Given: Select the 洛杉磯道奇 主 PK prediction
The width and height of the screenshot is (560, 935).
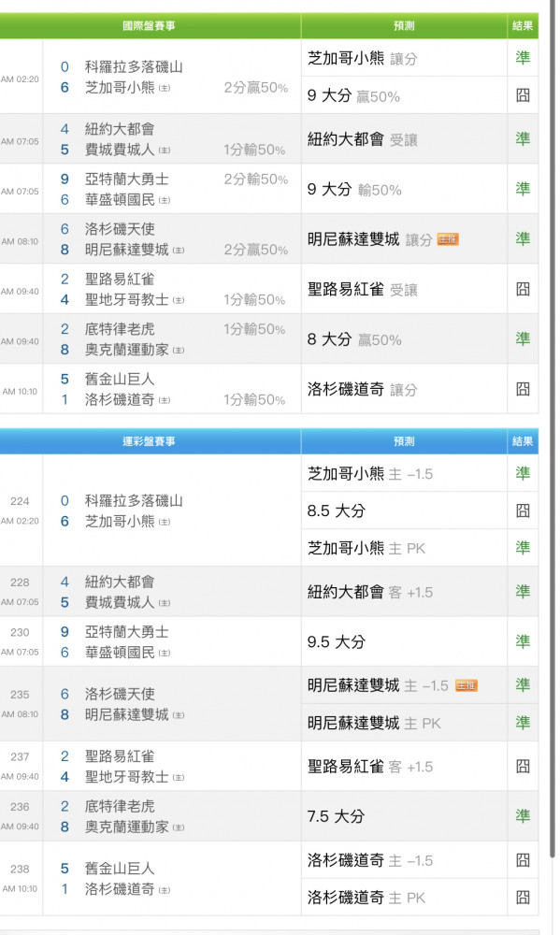Looking at the screenshot, I should point(366,898).
